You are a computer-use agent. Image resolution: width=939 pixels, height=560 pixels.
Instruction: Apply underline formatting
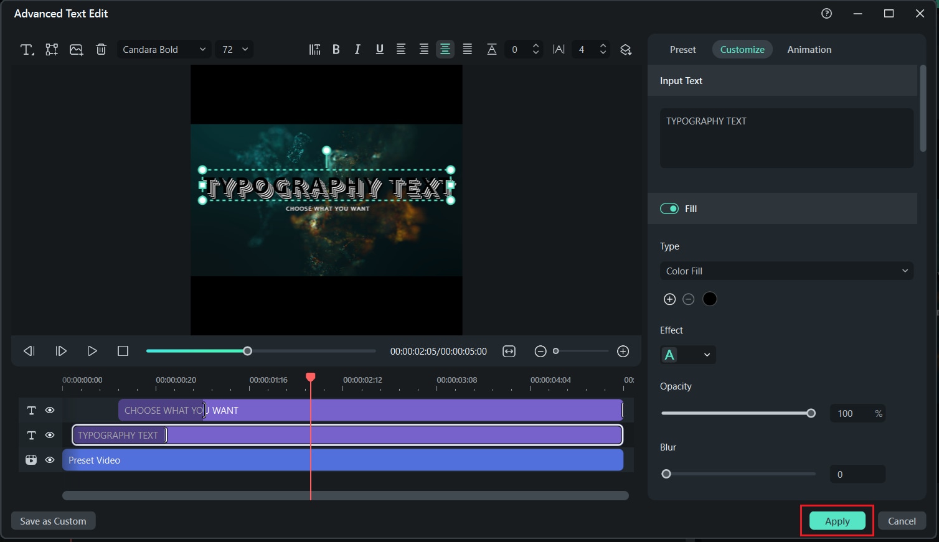379,50
